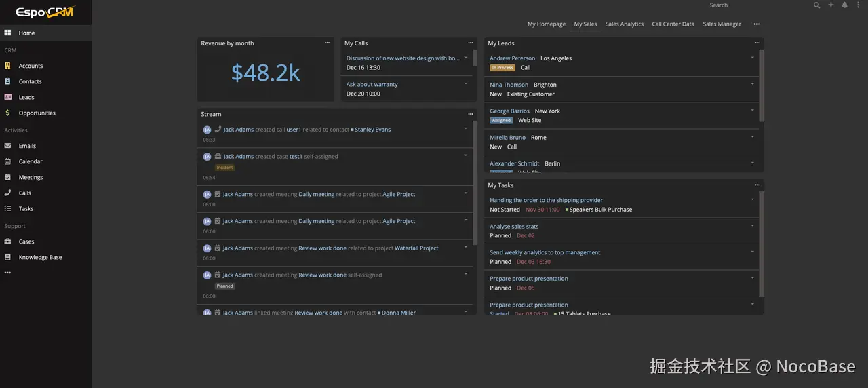868x388 pixels.
Task: Expand row menu for Send weekly analytics task
Action: 753,252
